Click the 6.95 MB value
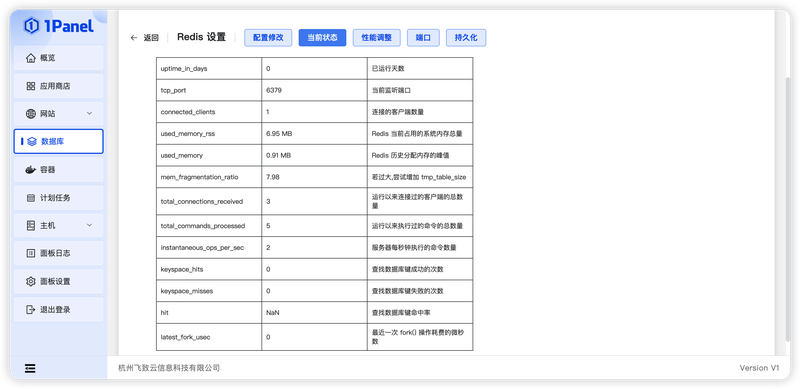The height and width of the screenshot is (389, 800). (279, 134)
